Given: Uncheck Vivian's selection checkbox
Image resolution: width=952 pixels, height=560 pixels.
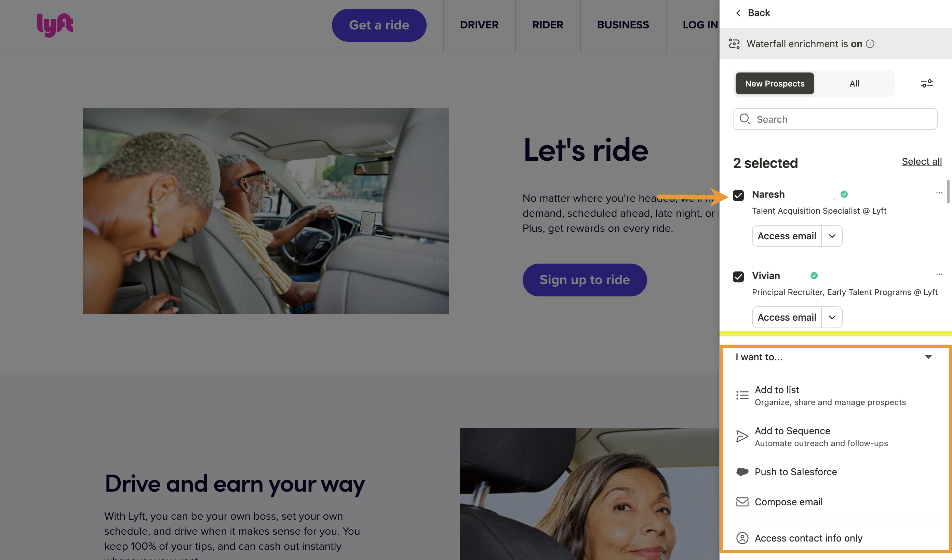Looking at the screenshot, I should click(x=738, y=277).
